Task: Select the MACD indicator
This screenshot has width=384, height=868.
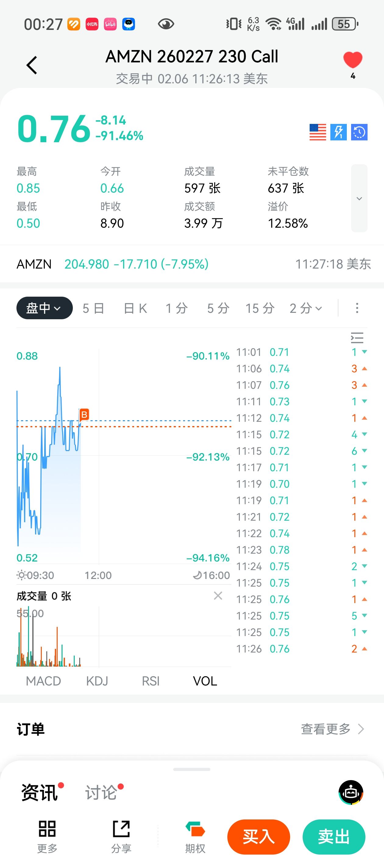Action: point(43,681)
